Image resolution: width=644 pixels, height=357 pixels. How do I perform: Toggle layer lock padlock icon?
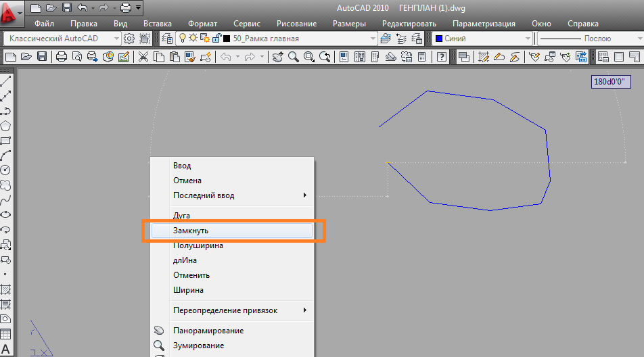(x=216, y=38)
